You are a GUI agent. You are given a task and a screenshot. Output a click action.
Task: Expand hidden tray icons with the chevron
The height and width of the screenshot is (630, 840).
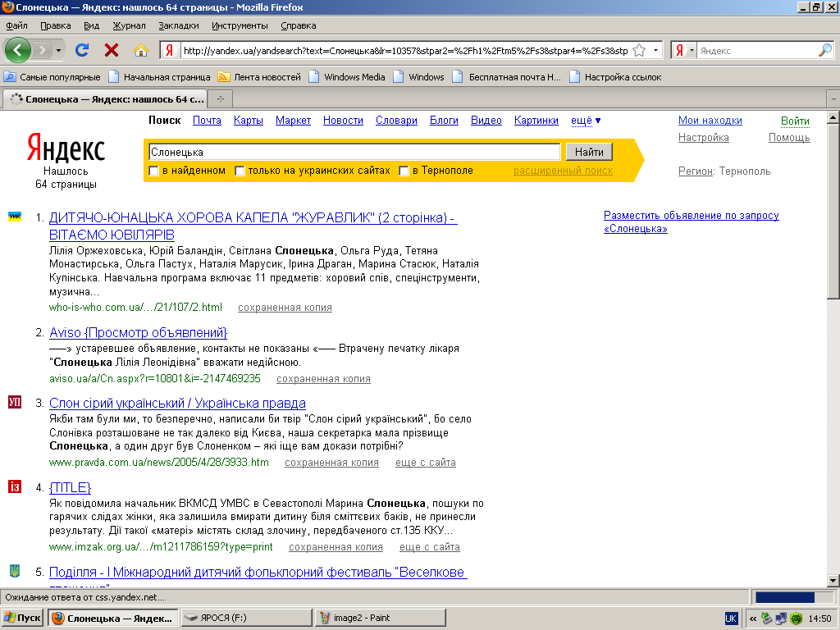(x=753, y=619)
